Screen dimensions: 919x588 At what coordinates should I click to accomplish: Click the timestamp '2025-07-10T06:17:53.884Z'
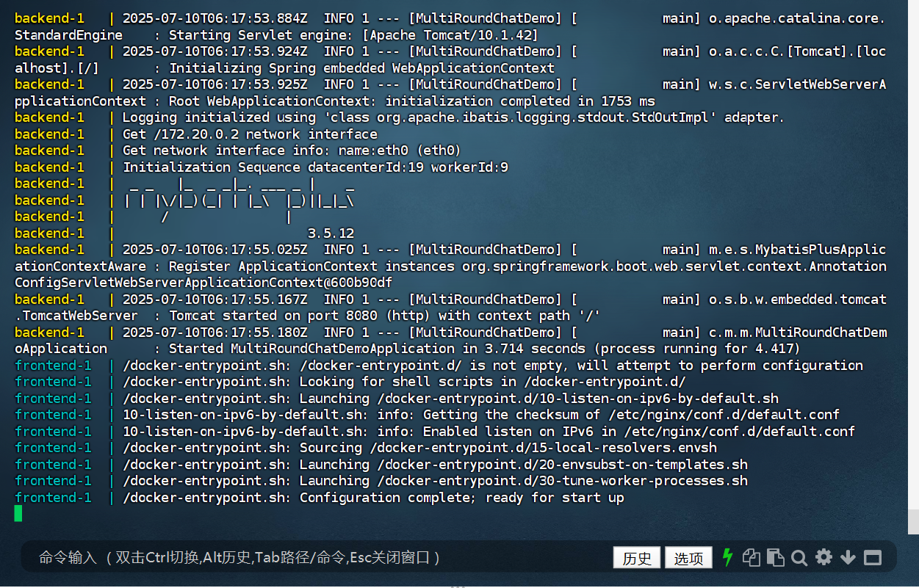click(x=215, y=18)
